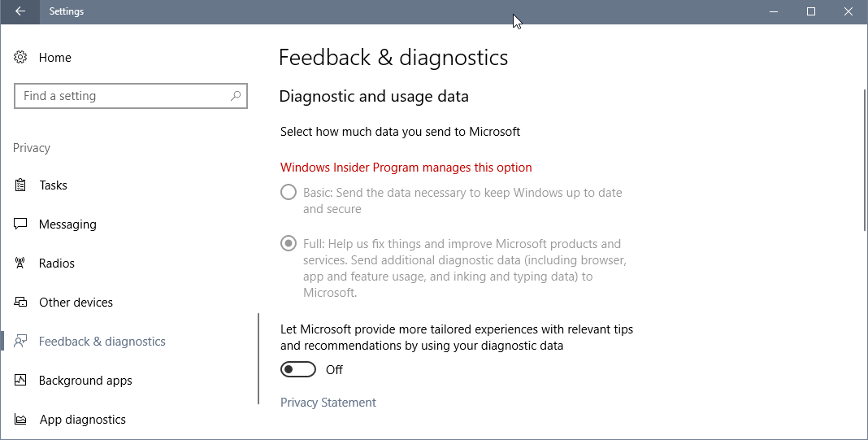This screenshot has width=868, height=440.
Task: Click the Messaging speech bubble icon
Action: (20, 224)
